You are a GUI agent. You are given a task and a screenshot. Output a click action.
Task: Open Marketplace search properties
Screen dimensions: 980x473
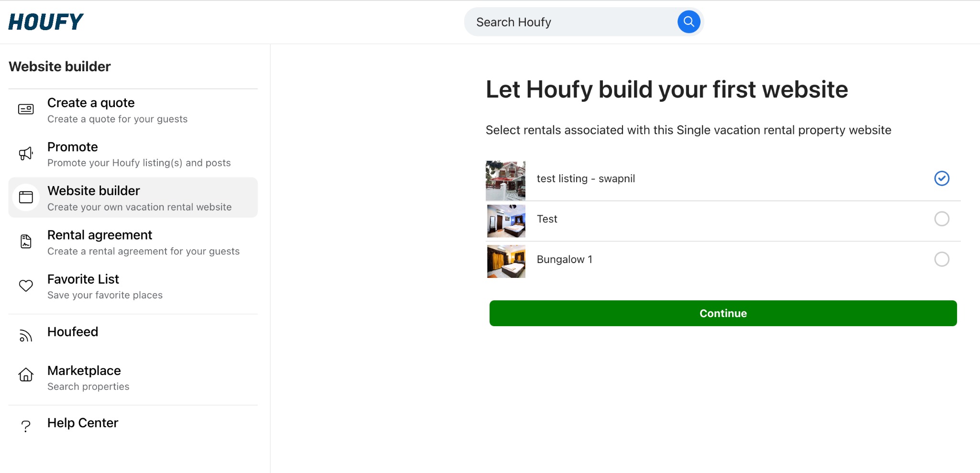pyautogui.click(x=133, y=378)
